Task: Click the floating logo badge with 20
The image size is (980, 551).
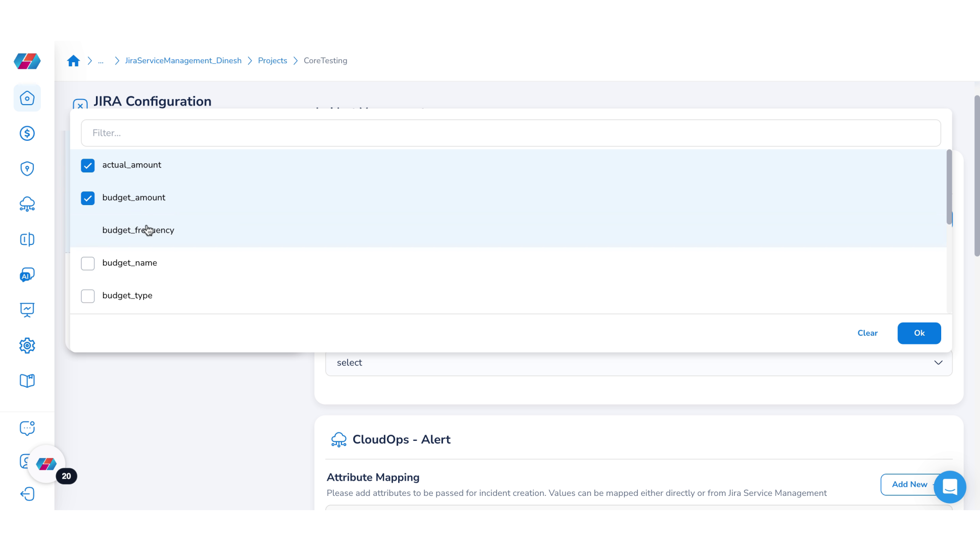Action: coord(46,464)
